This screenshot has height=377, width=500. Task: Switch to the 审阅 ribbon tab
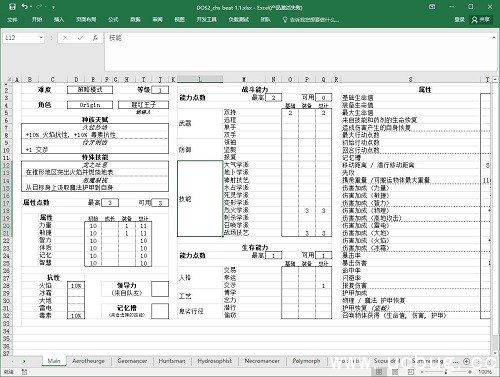157,20
